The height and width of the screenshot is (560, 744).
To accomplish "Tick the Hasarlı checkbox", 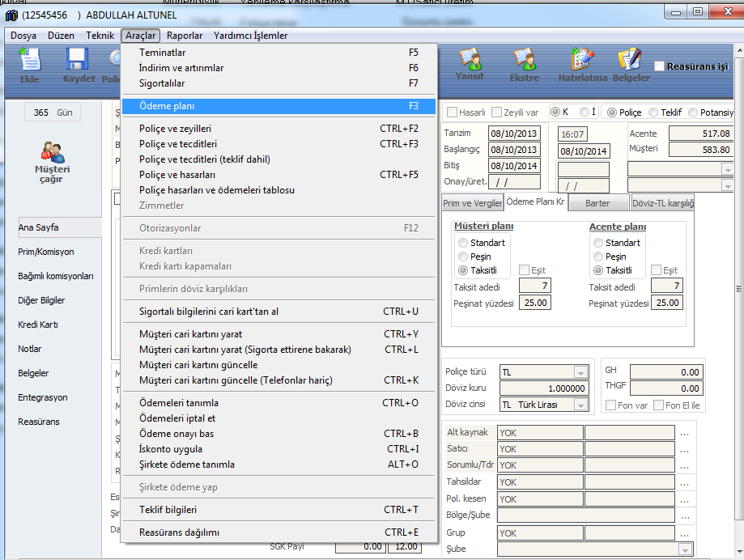I will coord(453,112).
